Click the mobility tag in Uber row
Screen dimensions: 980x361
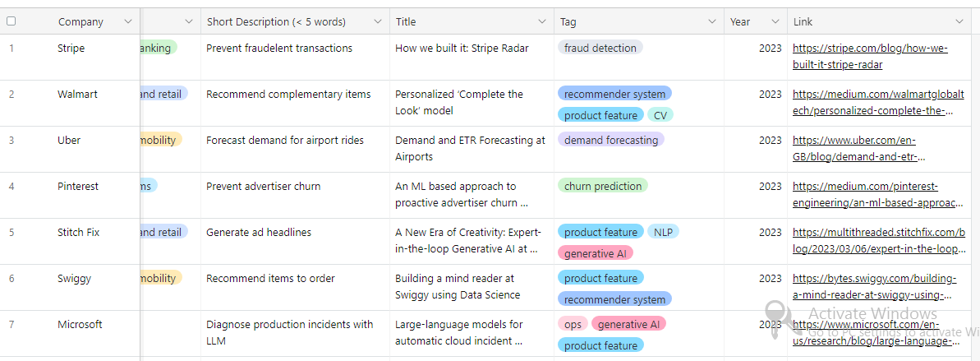(x=161, y=140)
